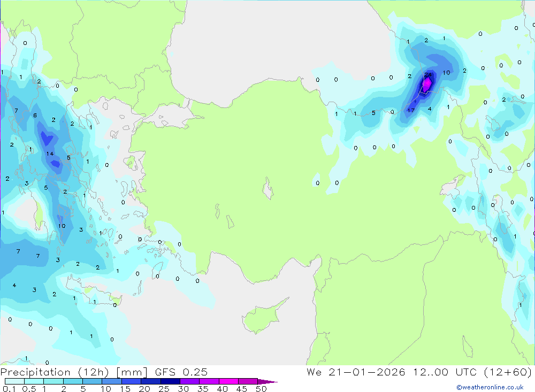The height and width of the screenshot is (392, 535).
Task: Click the 0.5–1 mm legend color swatch
Action: pos(34,381)
